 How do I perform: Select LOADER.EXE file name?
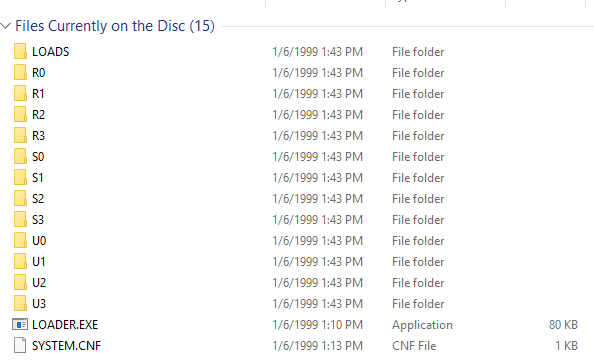[65, 325]
